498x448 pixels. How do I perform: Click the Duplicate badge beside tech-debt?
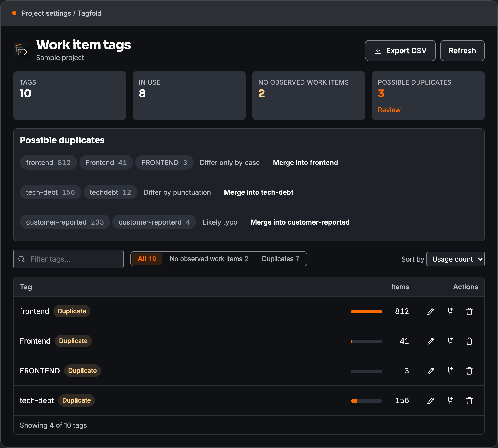[x=76, y=400]
